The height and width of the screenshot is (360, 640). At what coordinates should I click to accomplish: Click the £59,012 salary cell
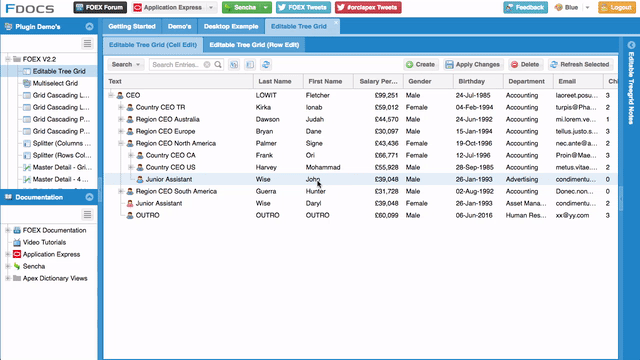pyautogui.click(x=378, y=107)
